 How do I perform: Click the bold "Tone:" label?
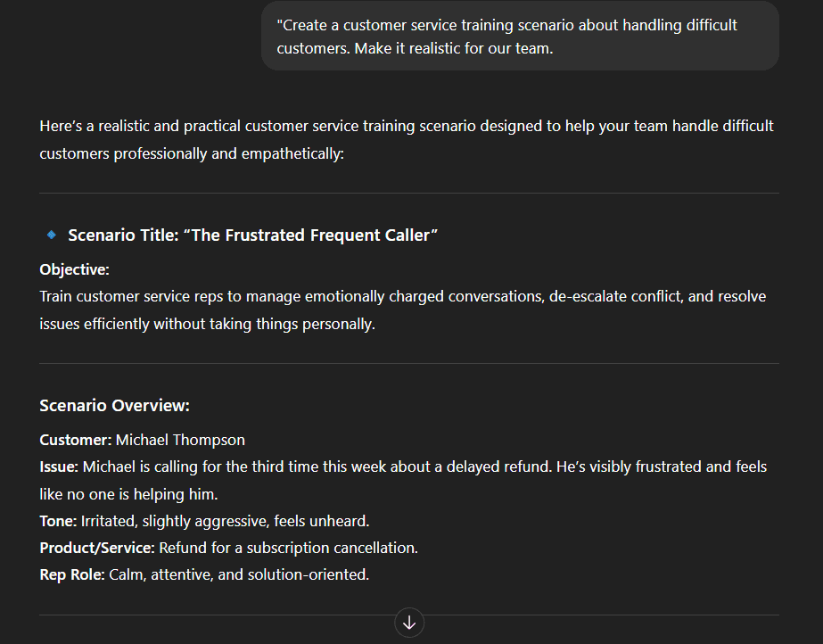pyautogui.click(x=58, y=521)
